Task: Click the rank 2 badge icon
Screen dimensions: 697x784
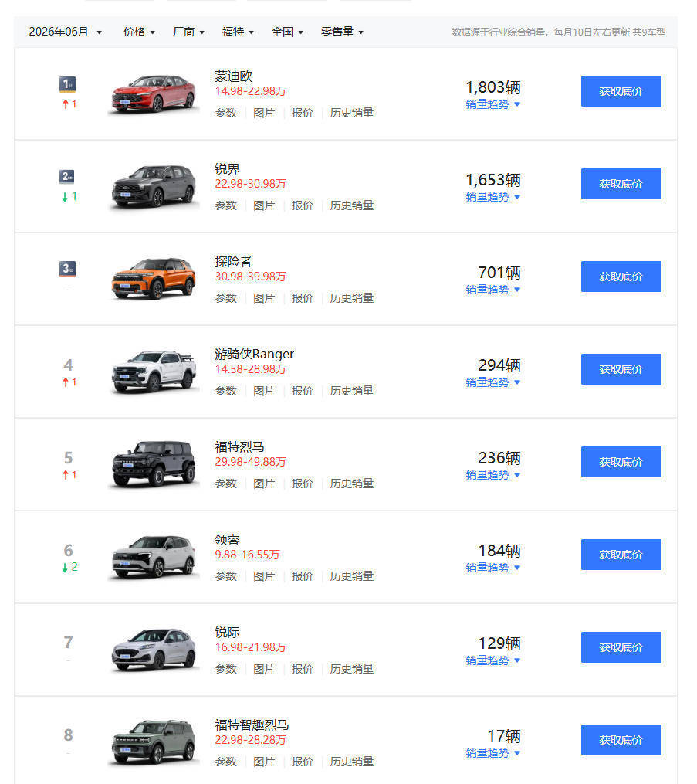Action: [x=67, y=177]
